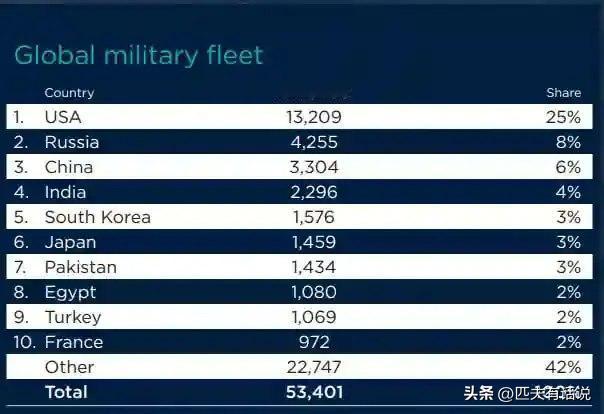The image size is (604, 414).
Task: Click the South Korea row label
Action: point(97,217)
